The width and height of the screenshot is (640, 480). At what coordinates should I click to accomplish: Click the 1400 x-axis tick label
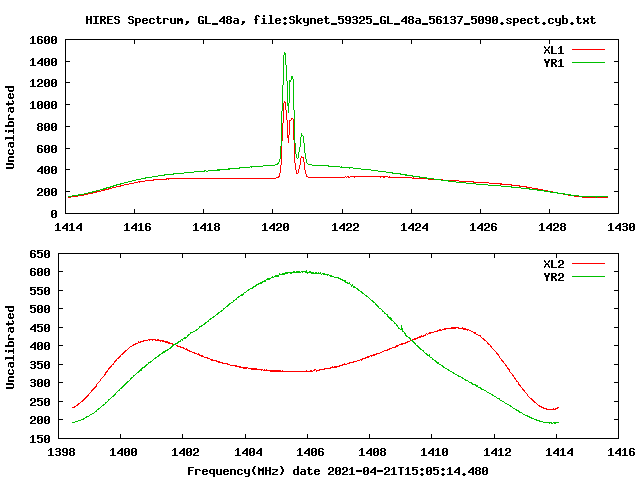click(123, 452)
